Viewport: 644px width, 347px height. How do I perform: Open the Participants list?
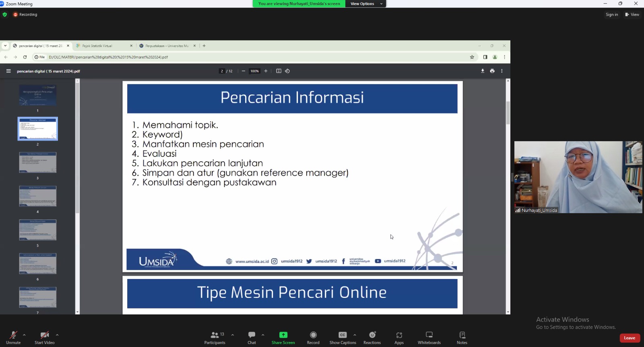[215, 337]
